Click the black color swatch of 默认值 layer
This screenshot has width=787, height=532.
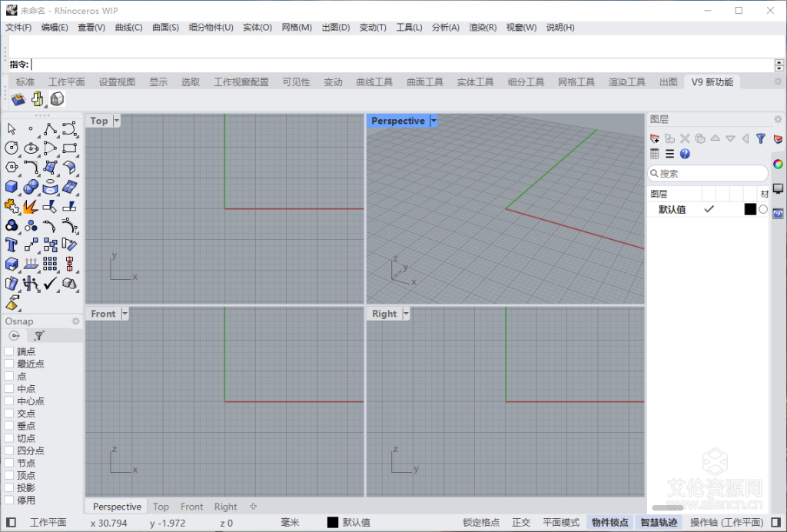click(x=750, y=209)
